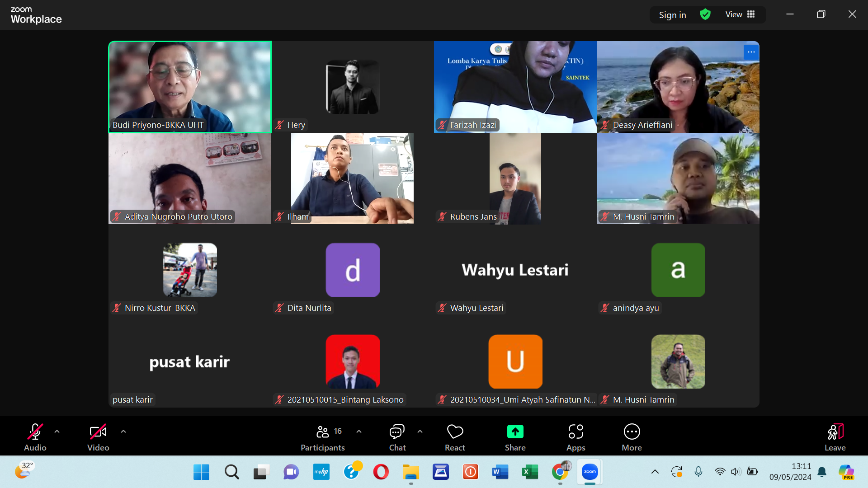
Task: Click the green encryption shield icon
Action: [705, 14]
